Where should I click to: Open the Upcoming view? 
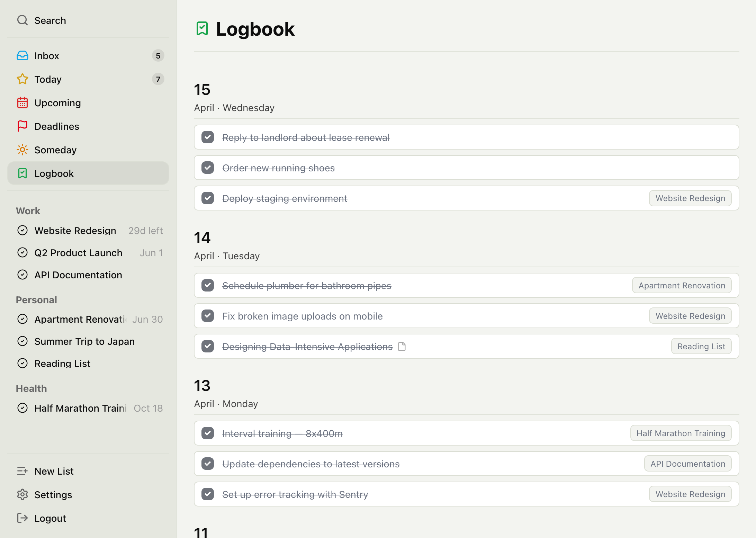click(x=88, y=103)
